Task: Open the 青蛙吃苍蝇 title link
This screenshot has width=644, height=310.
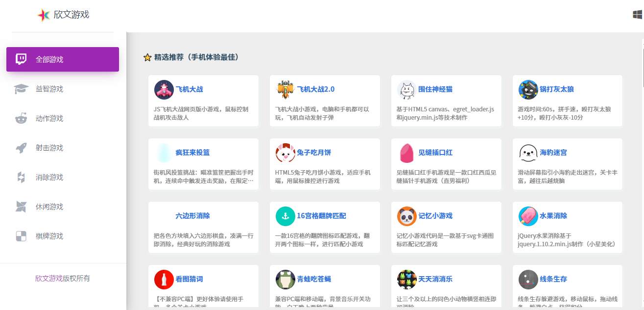Action: (314, 279)
